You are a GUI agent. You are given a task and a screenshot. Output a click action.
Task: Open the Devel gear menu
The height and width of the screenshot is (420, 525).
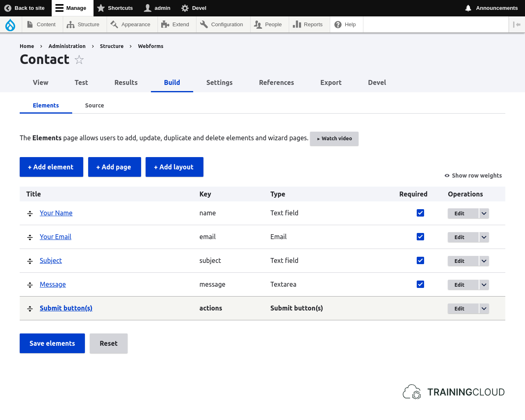194,8
